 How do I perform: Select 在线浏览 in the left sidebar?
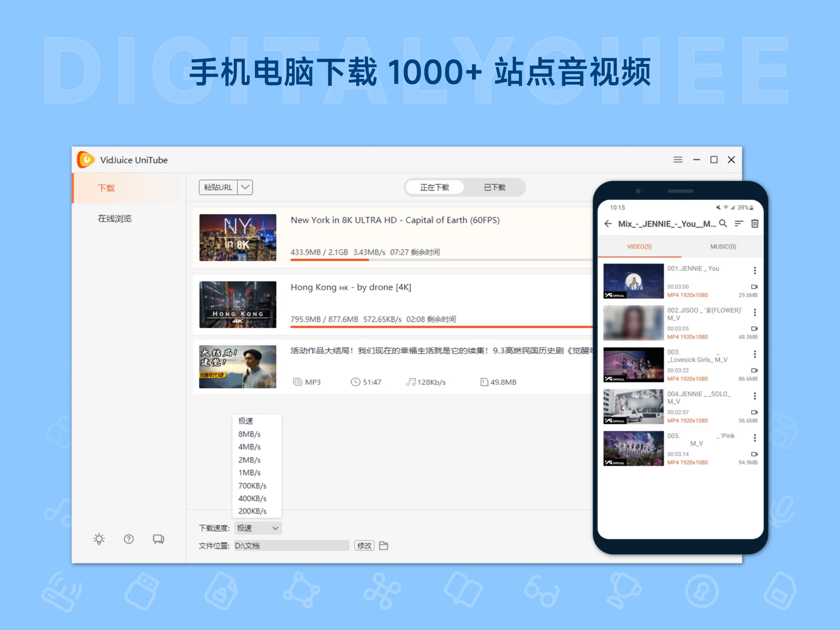tap(114, 218)
